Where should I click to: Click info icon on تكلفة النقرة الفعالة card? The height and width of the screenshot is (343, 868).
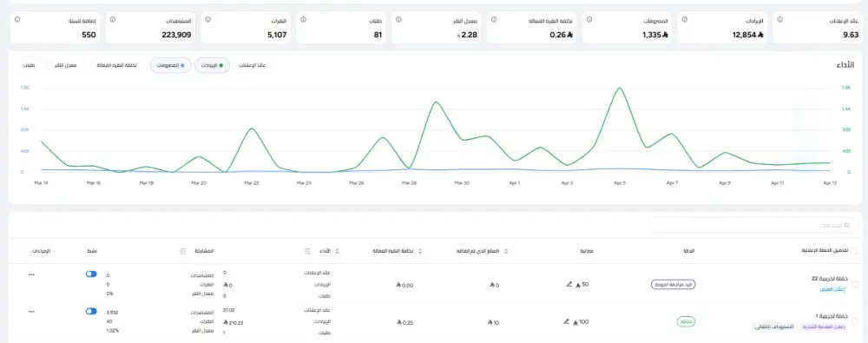coord(494,19)
